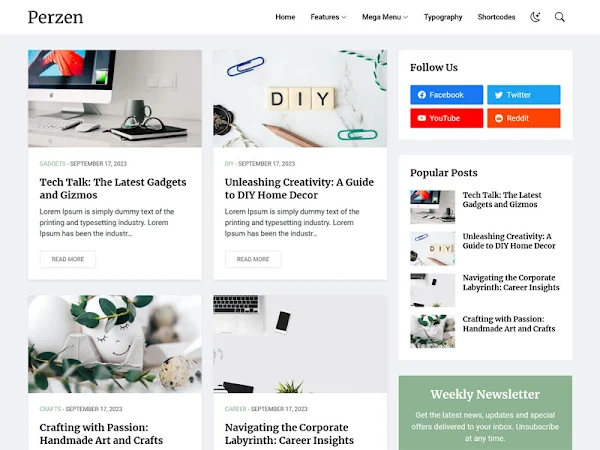Screen dimensions: 600x450
Task: Click the Reddit icon in Follow Us
Action: [x=499, y=118]
